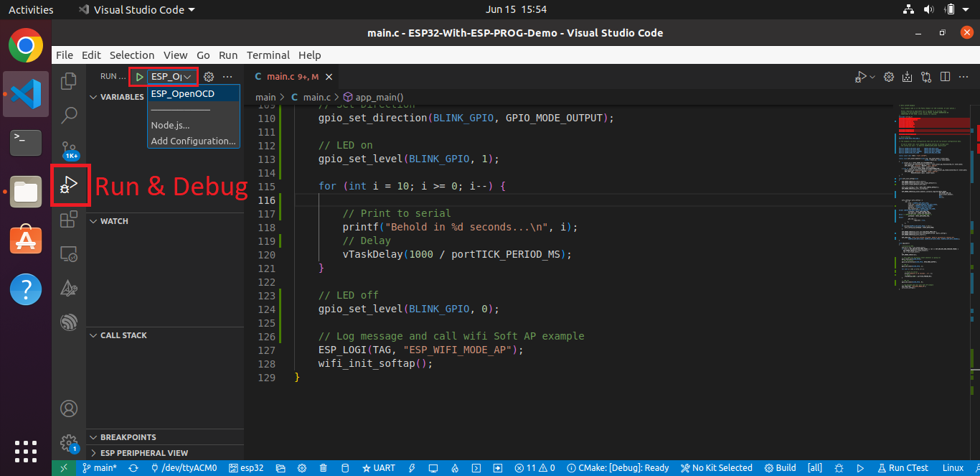Open the Search view in the activity bar
The width and height of the screenshot is (980, 476).
(x=69, y=115)
